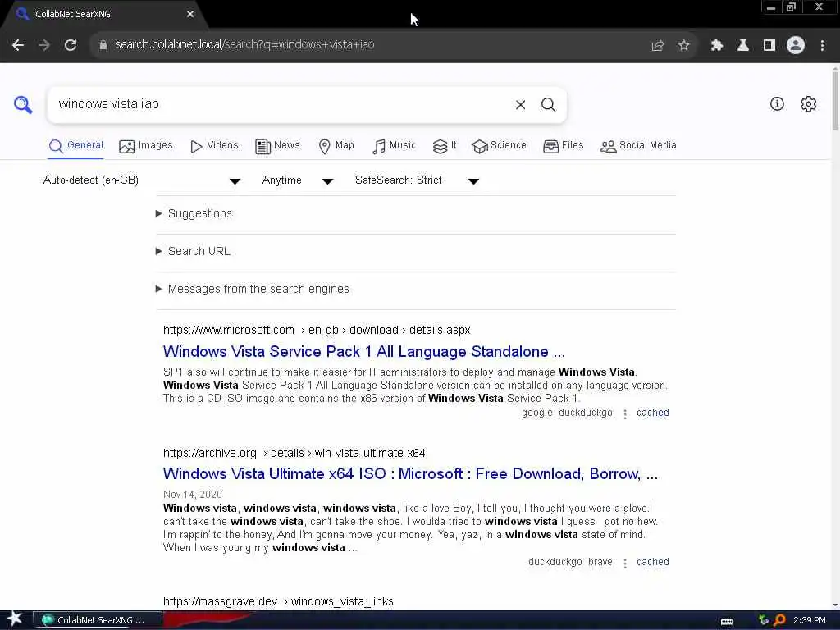
Task: Open Windows Vista Ultimate x64 ISO result
Action: tap(410, 474)
